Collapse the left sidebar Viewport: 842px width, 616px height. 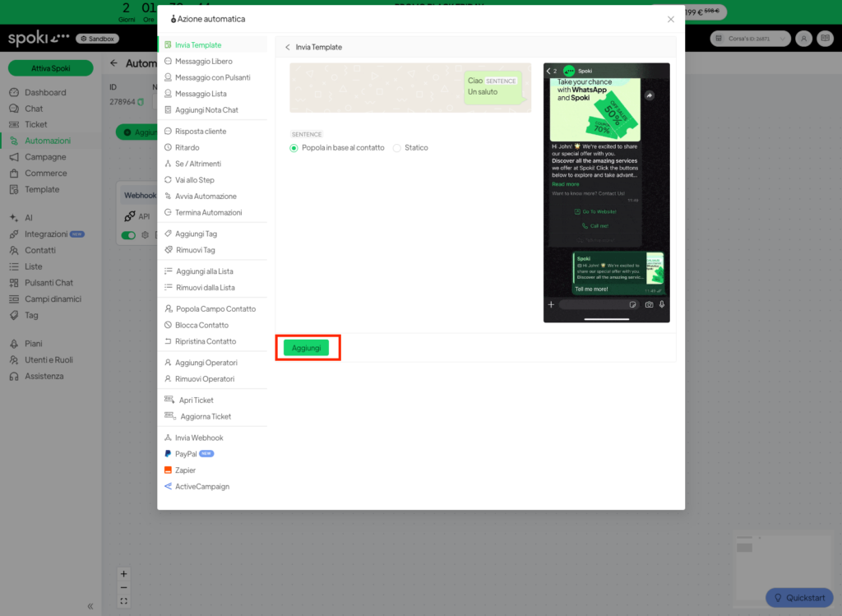pyautogui.click(x=90, y=606)
